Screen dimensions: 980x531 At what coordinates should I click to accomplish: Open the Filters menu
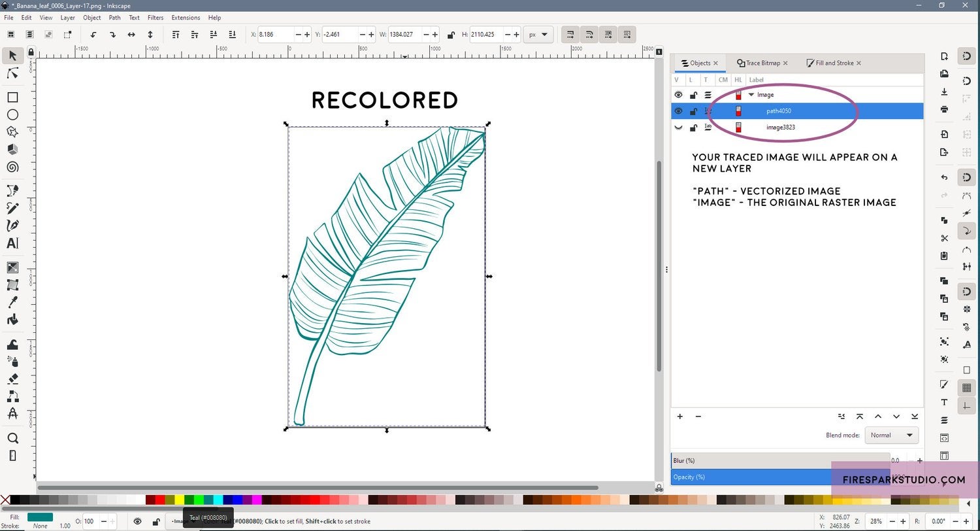[x=155, y=18]
